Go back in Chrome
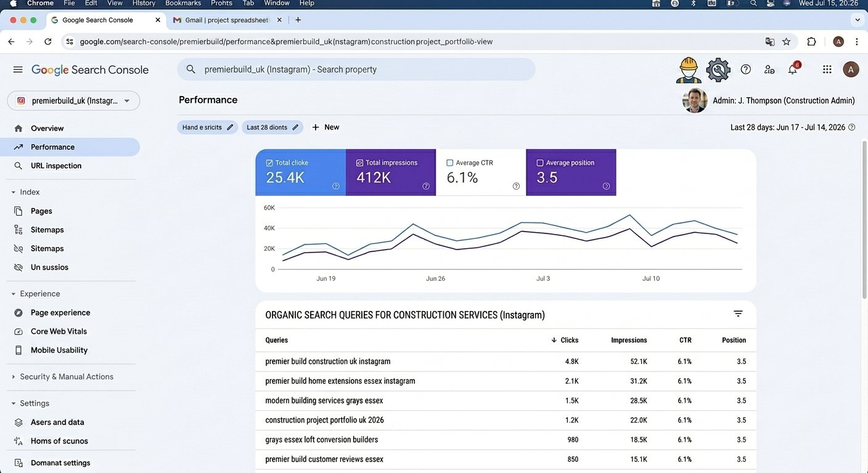Viewport: 868px width, 473px height. 11,42
